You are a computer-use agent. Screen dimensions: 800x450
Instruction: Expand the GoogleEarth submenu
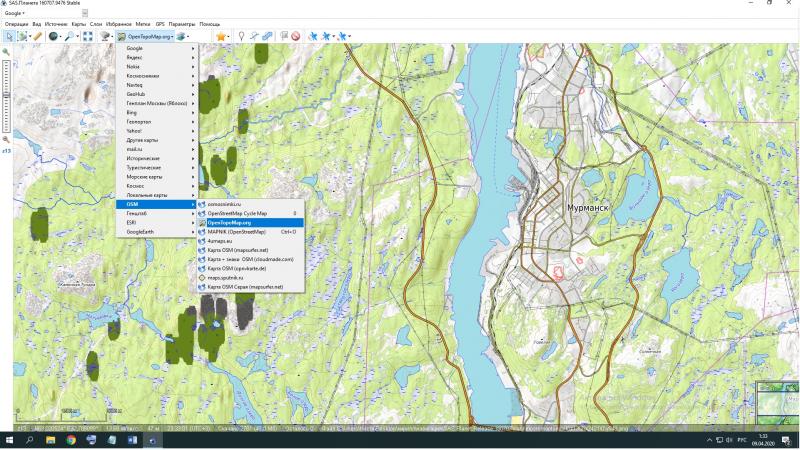[157, 232]
